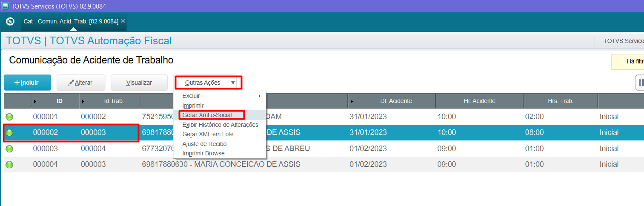
Task: Click the Outras Ações arrow triangle
Action: click(233, 83)
